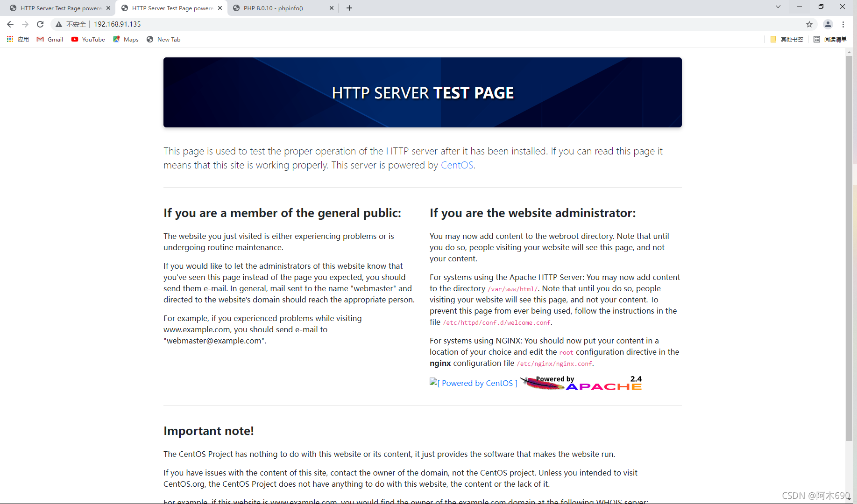Image resolution: width=857 pixels, height=504 pixels.
Task: Click the /etc/nginx/nginx.conf path text
Action: coord(554,364)
